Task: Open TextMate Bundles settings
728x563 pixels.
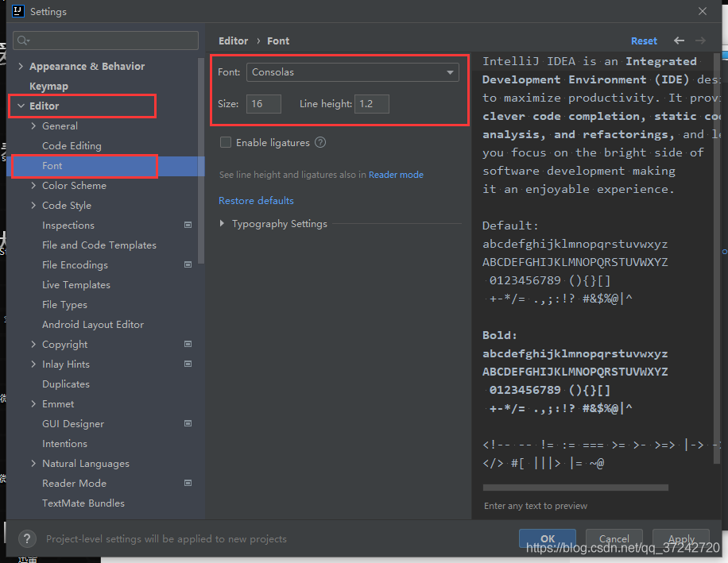Action: tap(83, 503)
